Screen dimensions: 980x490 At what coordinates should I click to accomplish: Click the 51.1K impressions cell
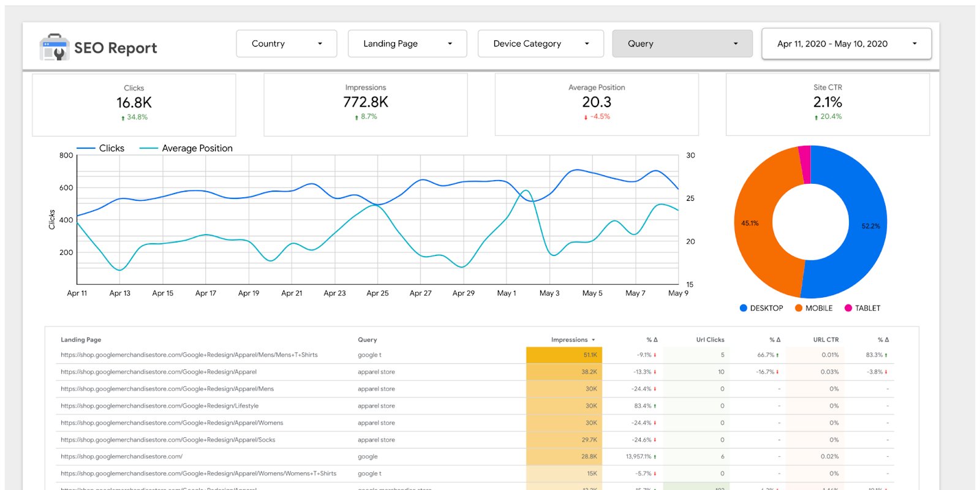pyautogui.click(x=564, y=355)
